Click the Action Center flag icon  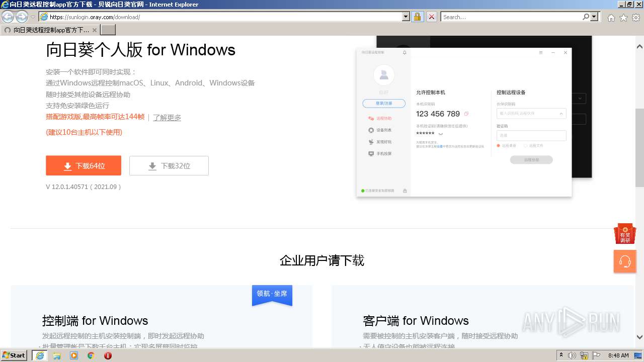click(596, 355)
